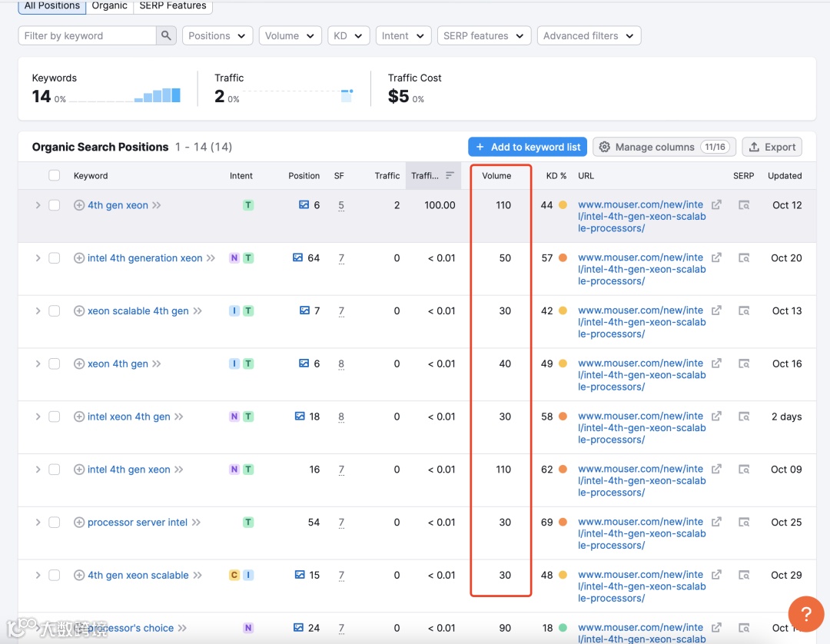Toggle the select-all checkbox in table header

click(54, 175)
